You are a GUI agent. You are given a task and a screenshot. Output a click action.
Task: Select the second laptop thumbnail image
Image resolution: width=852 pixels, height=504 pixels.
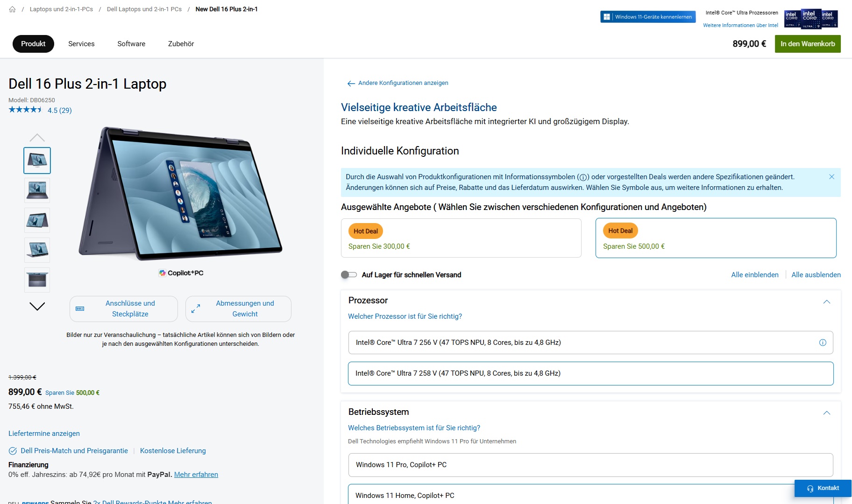point(37,190)
